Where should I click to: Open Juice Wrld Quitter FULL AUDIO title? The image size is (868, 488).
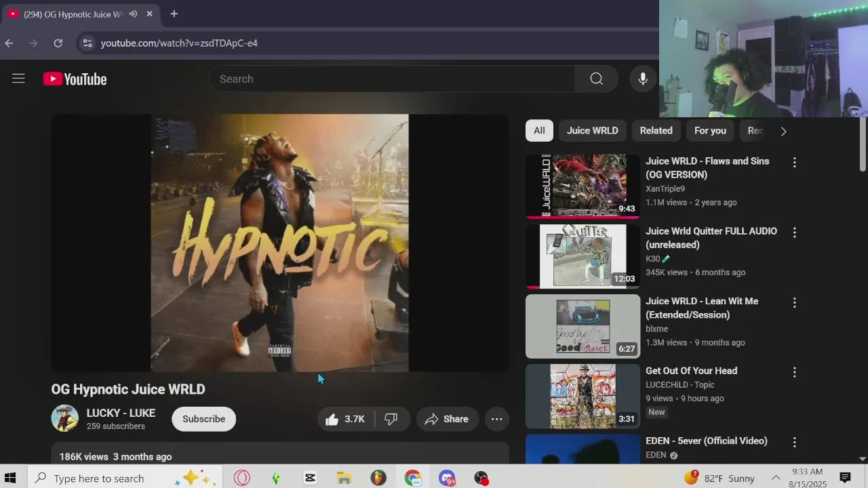711,238
